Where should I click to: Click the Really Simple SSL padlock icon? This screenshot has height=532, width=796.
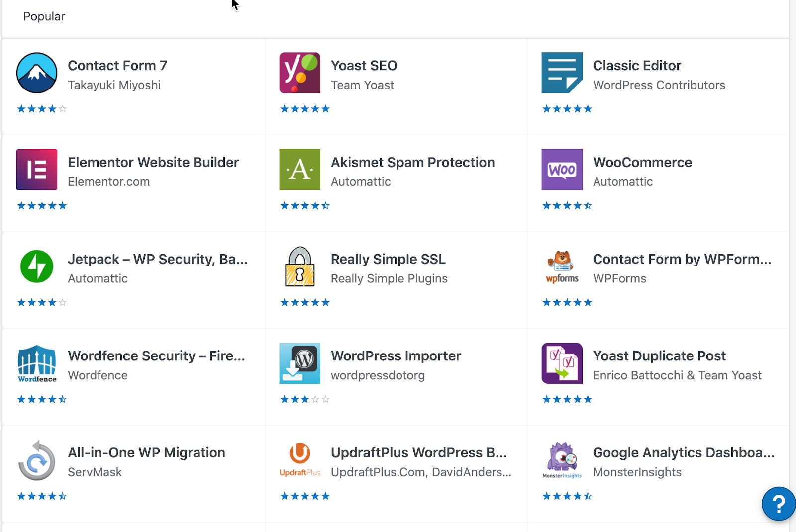(x=299, y=266)
